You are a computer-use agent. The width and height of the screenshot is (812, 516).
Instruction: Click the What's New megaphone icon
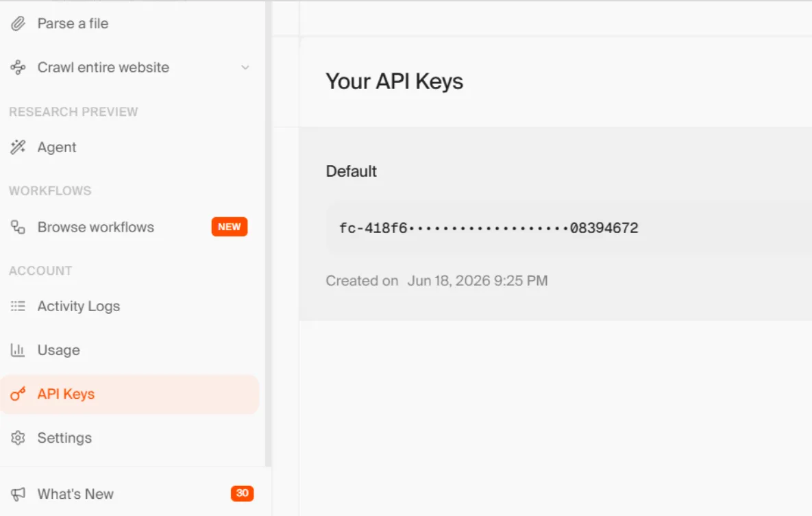tap(18, 493)
